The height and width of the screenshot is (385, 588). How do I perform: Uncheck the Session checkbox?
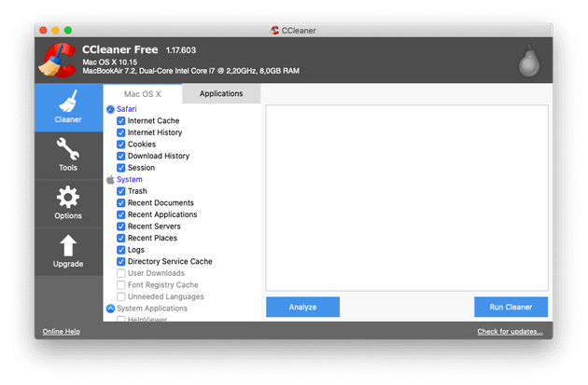click(120, 168)
